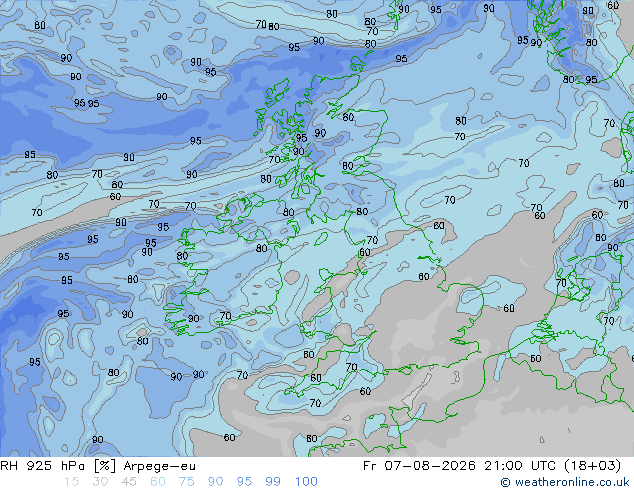Screen dimensions: 634x490
Task: Click the weatheronline.co.uk copyright text
Action: tap(564, 482)
